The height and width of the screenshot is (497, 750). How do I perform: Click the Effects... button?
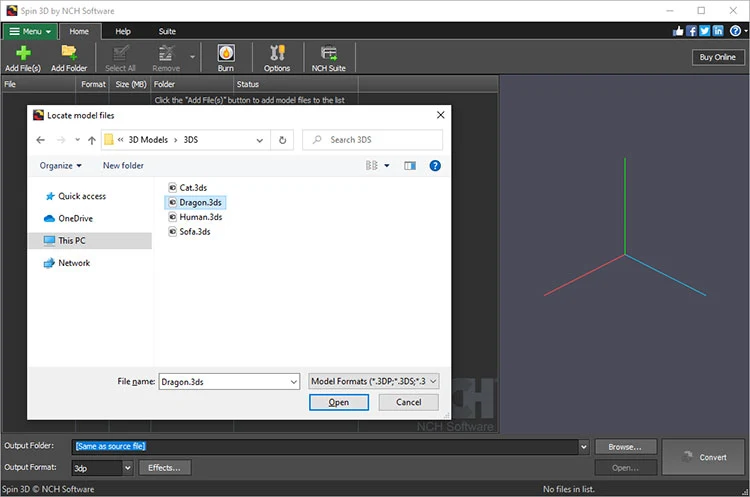point(165,468)
